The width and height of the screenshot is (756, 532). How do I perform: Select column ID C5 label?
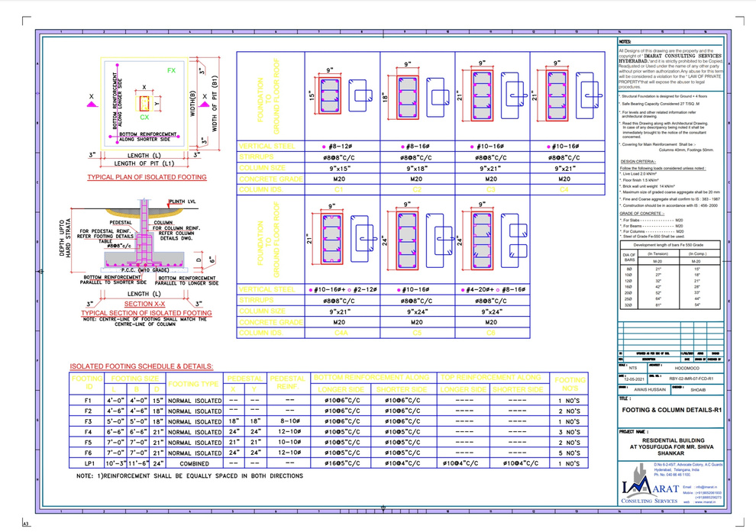[x=417, y=333]
